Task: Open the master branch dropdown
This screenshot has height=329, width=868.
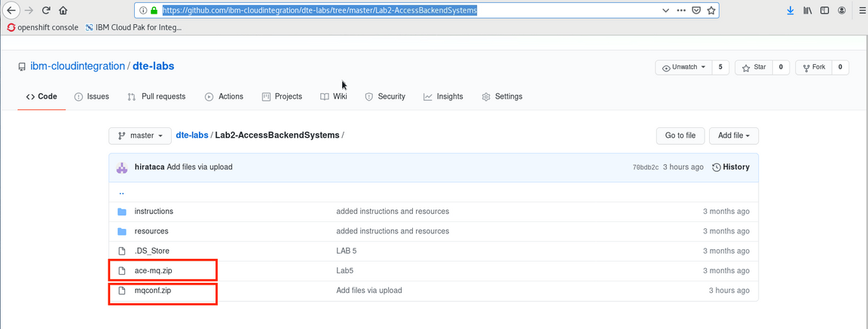Action: pos(140,136)
